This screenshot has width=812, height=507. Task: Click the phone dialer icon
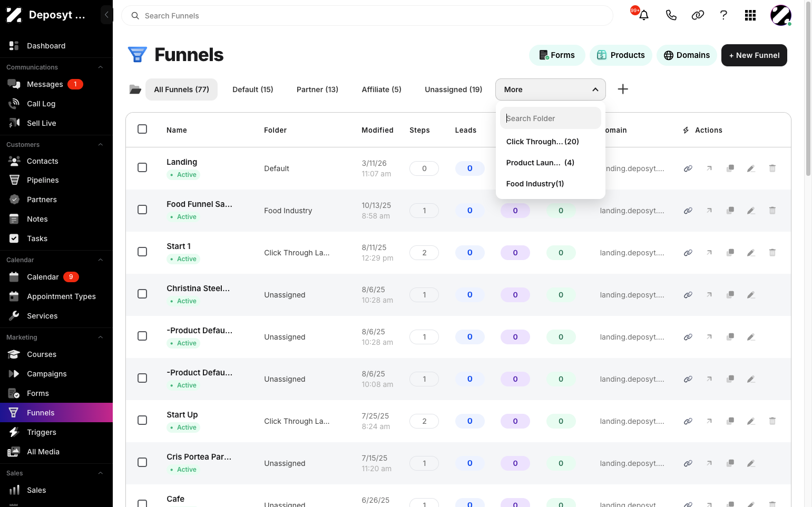(671, 15)
